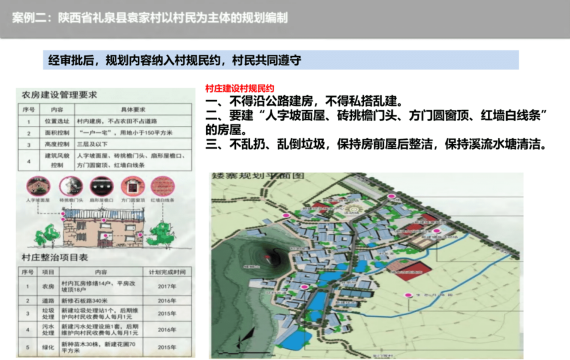Image resolution: width=570 pixels, height=360 pixels.
Task: Click the red 村庄建设村规民约 heading
Action: point(240,88)
